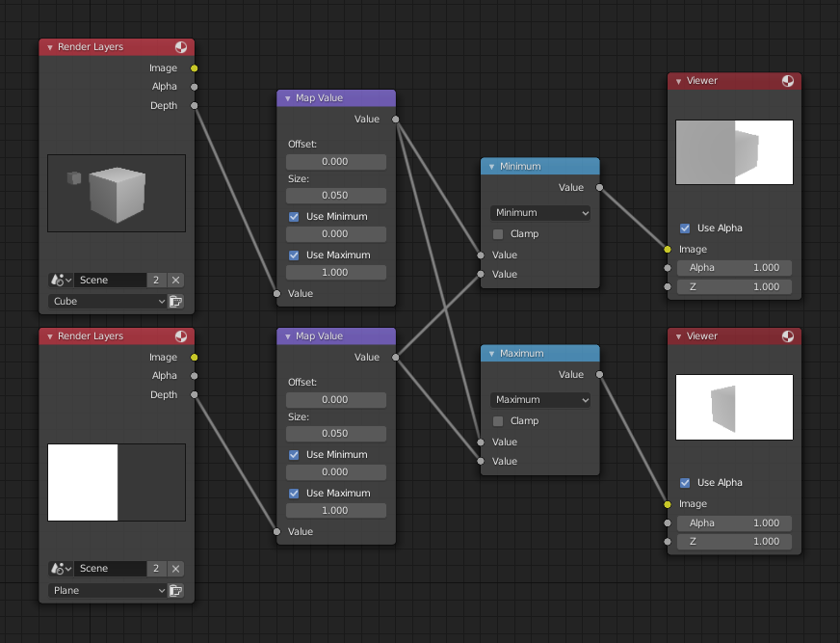Click the sphere icon on the top Viewer header

789,81
